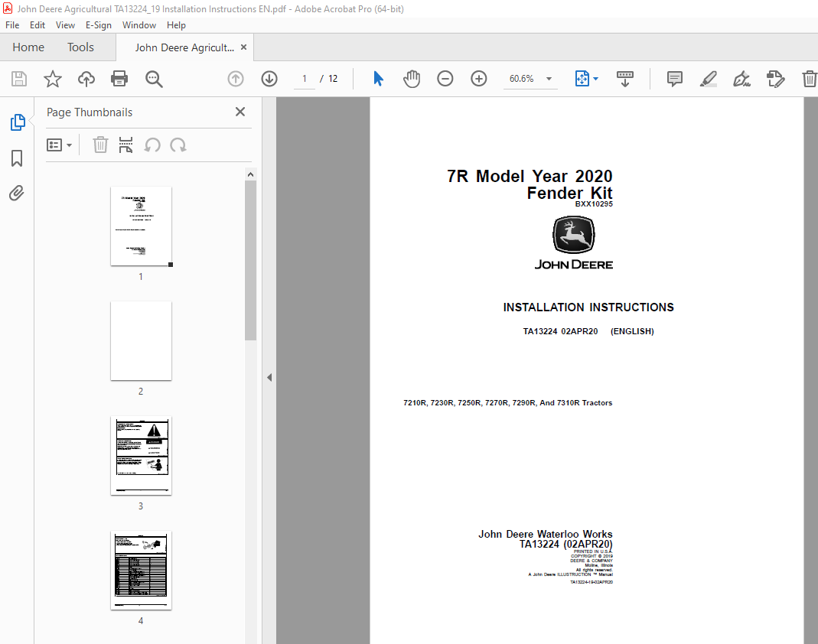Image resolution: width=818 pixels, height=644 pixels.
Task: Open the Attachments paperclip panel
Action: point(17,194)
